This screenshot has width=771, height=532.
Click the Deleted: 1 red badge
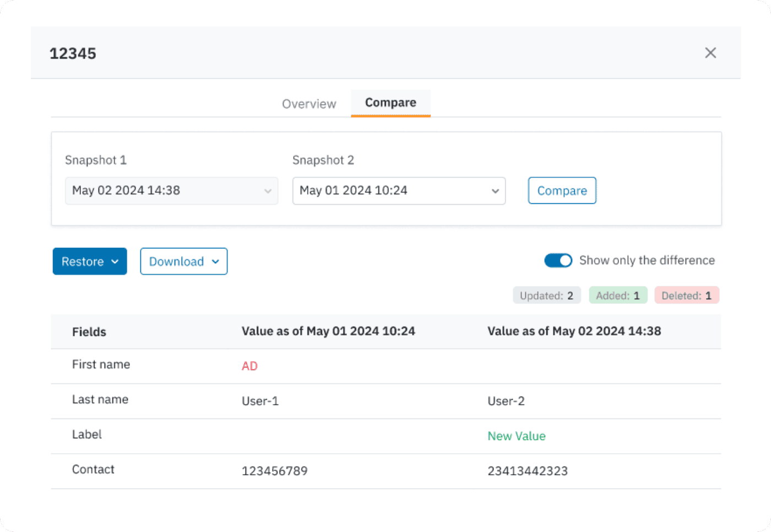click(x=686, y=296)
